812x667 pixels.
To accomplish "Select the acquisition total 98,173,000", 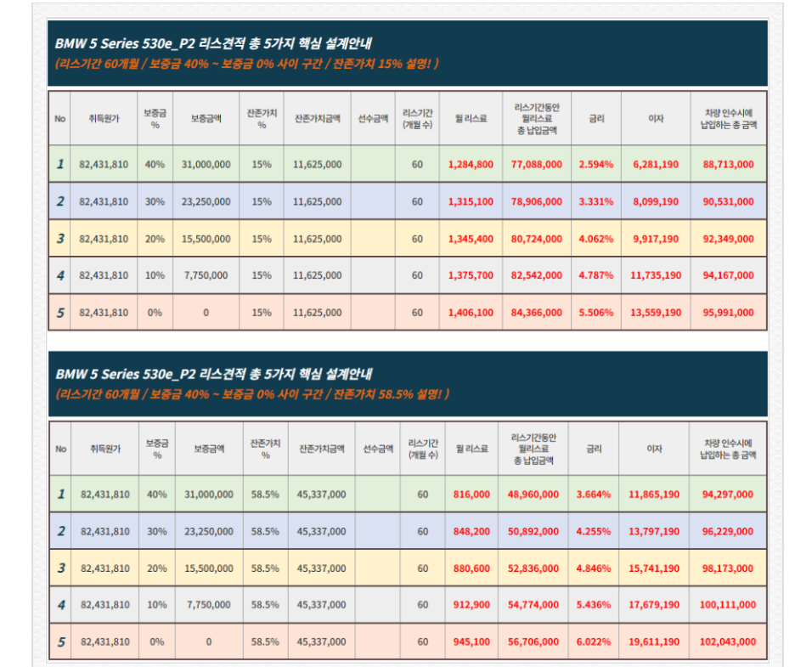I will [728, 568].
